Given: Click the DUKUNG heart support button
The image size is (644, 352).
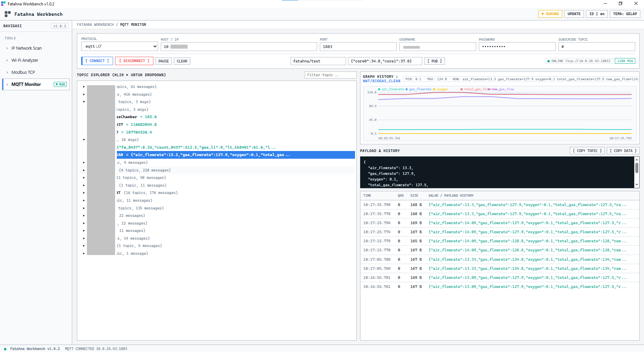Looking at the screenshot, I should tap(550, 14).
